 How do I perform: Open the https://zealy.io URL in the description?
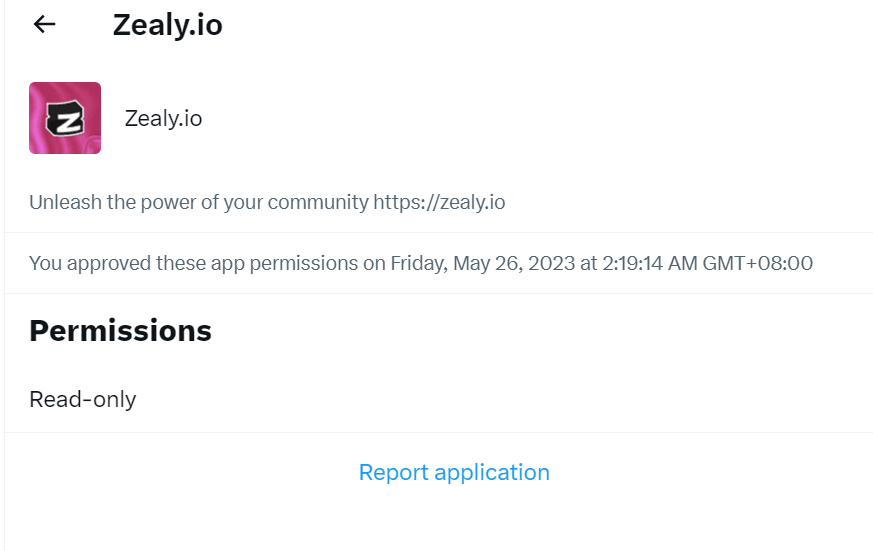click(x=439, y=202)
